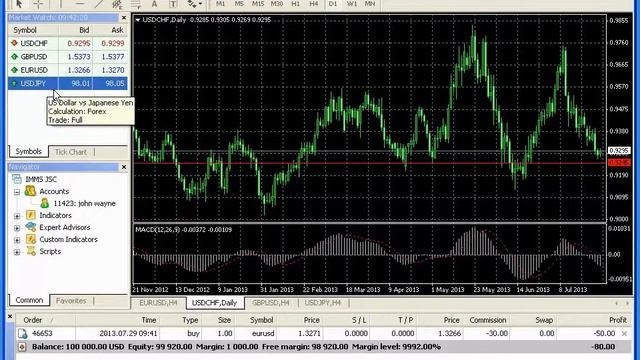Close order 46653 with its x button
Viewport: 640px width, 360px height.
pyautogui.click(x=624, y=333)
